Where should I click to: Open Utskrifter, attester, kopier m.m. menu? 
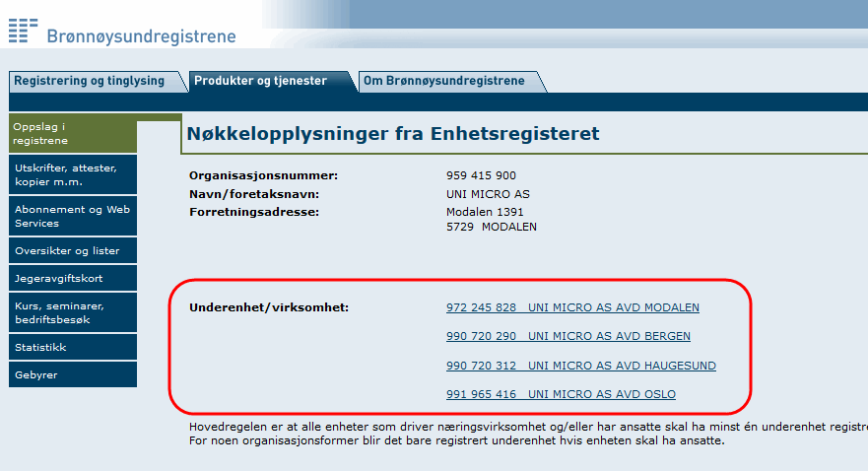pyautogui.click(x=71, y=174)
